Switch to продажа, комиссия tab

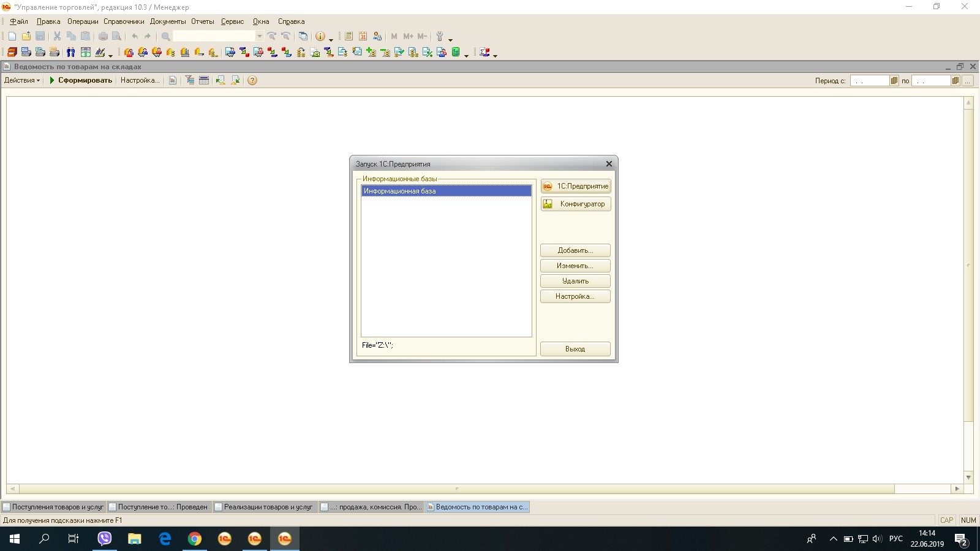coord(371,507)
